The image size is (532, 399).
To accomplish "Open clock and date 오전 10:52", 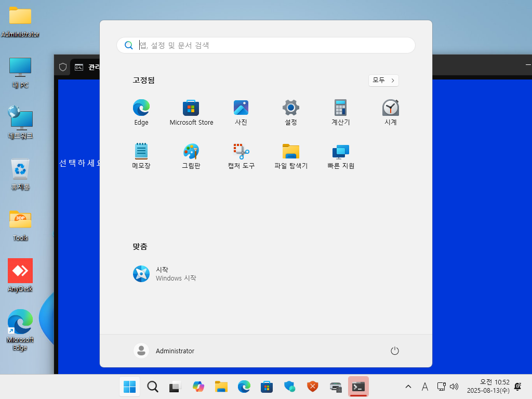I will pyautogui.click(x=488, y=387).
